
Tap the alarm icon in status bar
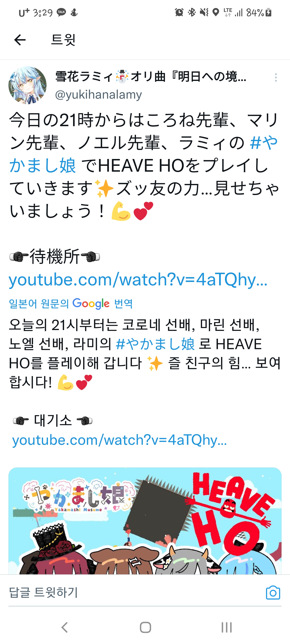[x=179, y=12]
